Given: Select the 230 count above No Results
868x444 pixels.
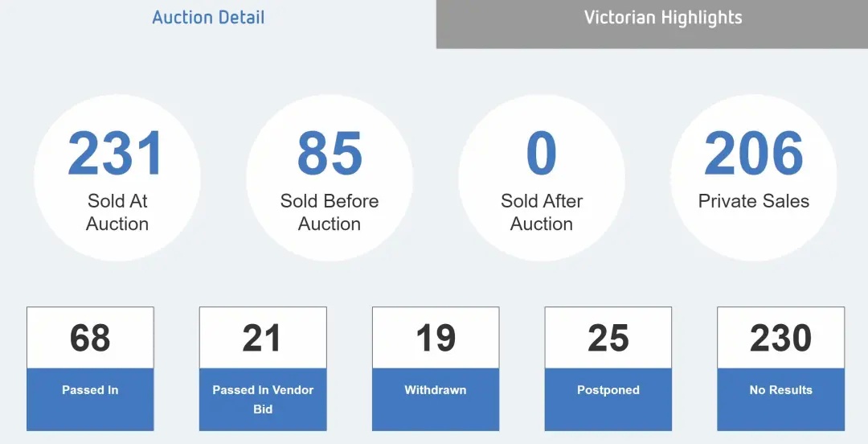Looking at the screenshot, I should [x=781, y=338].
